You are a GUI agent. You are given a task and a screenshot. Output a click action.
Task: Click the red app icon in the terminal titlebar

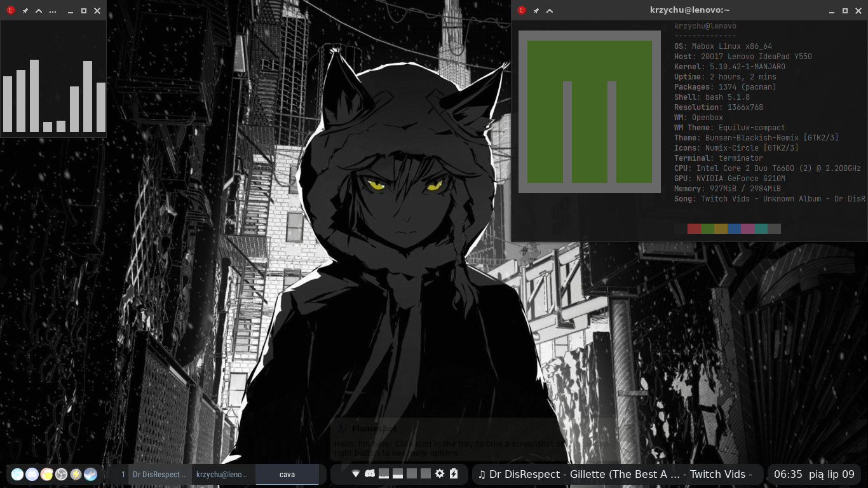tap(522, 10)
